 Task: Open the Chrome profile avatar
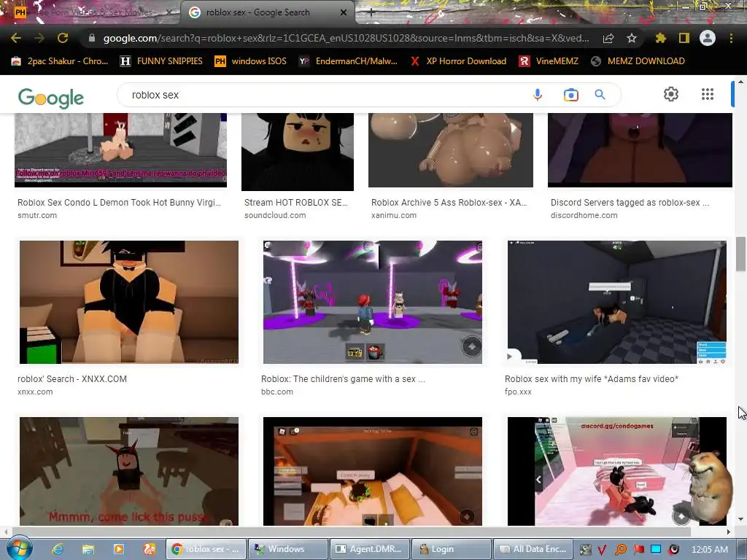pos(708,38)
